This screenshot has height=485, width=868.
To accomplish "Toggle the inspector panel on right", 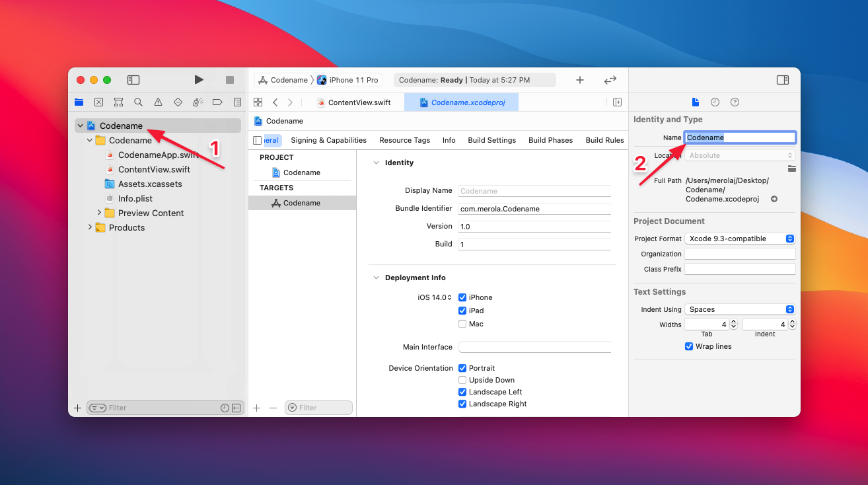I will point(783,80).
